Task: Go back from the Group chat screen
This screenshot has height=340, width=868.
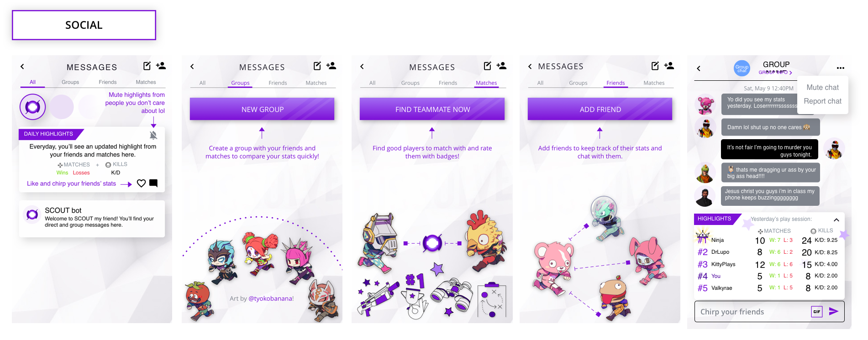Action: point(699,68)
